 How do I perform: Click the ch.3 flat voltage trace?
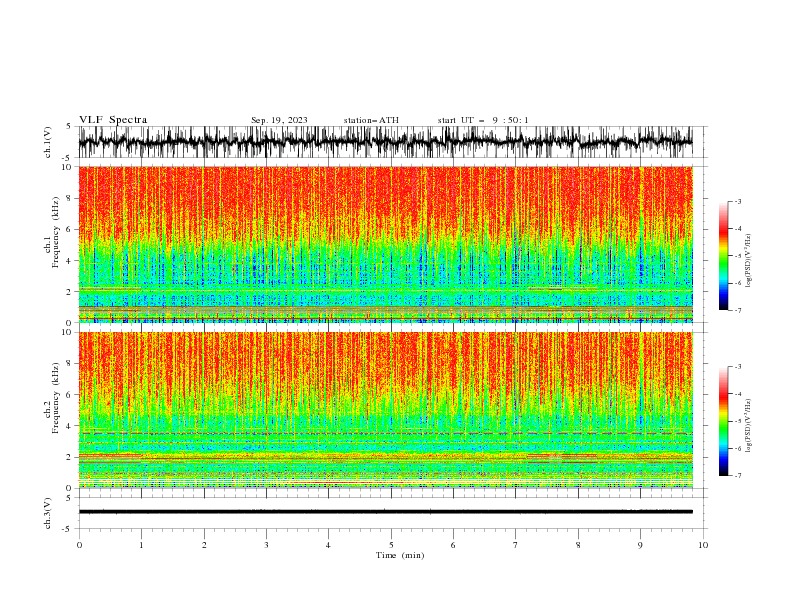(386, 512)
